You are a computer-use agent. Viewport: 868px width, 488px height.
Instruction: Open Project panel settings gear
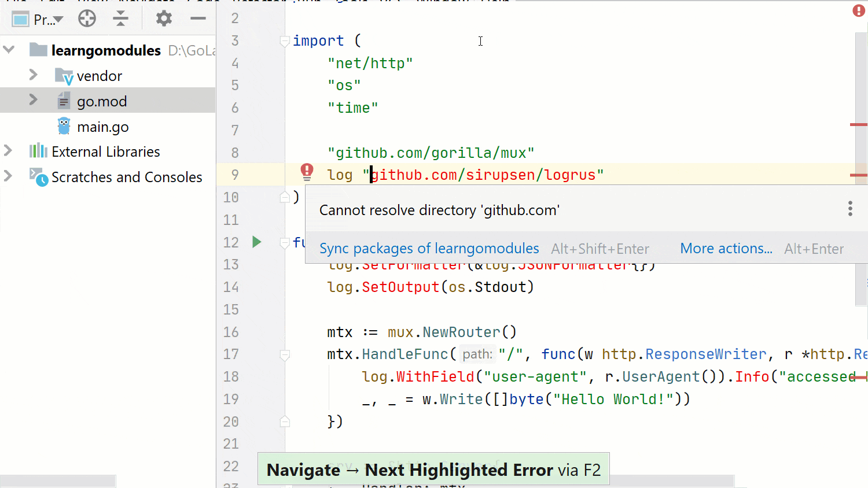[x=164, y=19]
